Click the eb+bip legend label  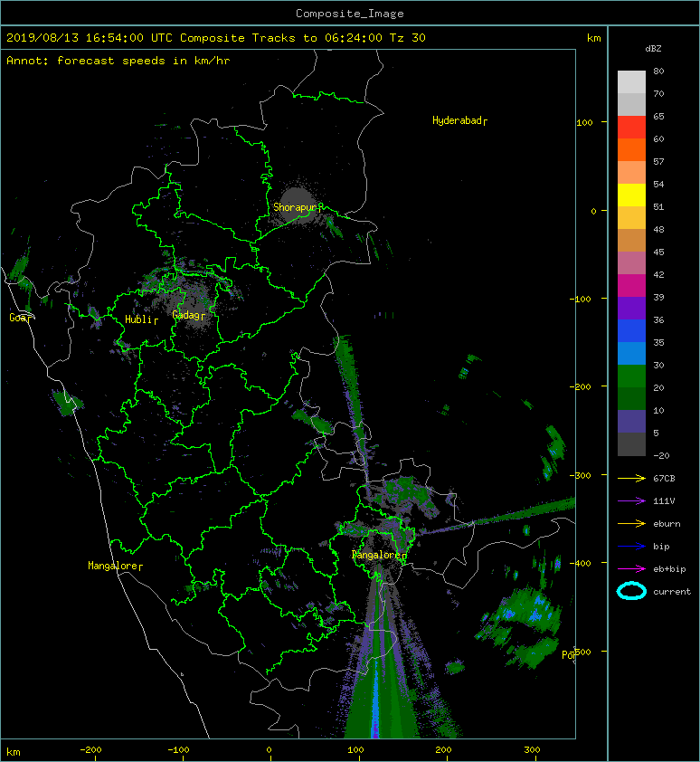coord(669,569)
